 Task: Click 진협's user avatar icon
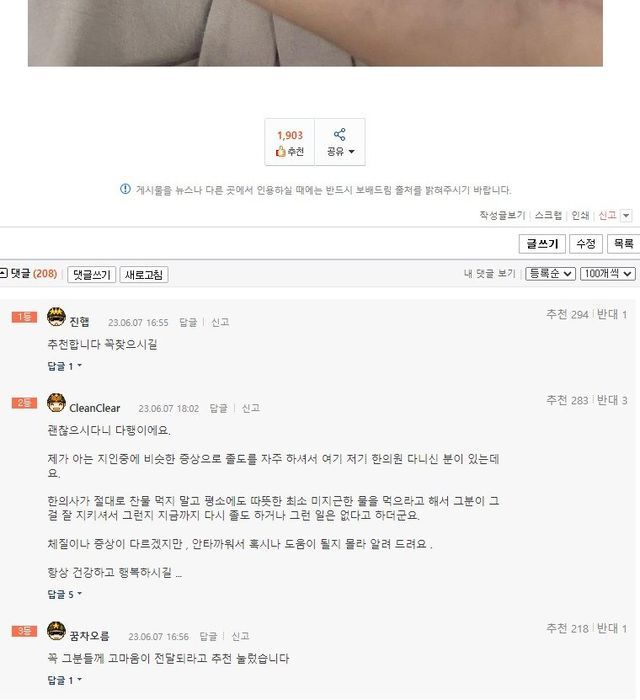point(56,317)
